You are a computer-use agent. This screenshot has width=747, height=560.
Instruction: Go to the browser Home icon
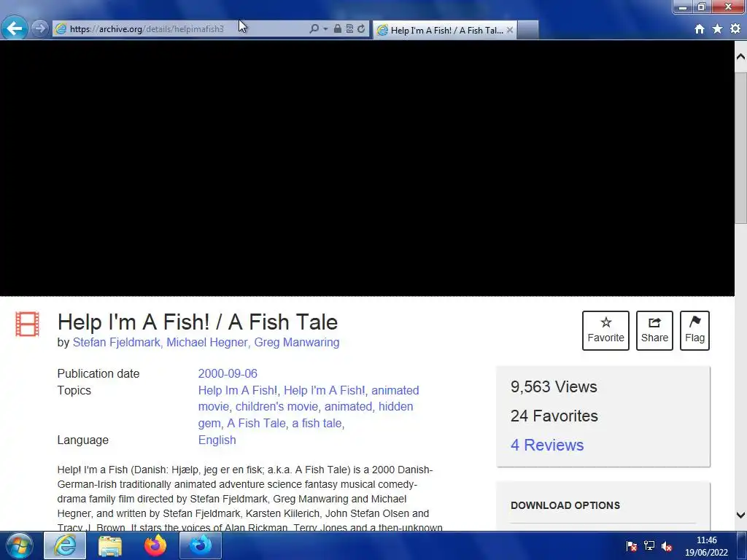pyautogui.click(x=700, y=29)
